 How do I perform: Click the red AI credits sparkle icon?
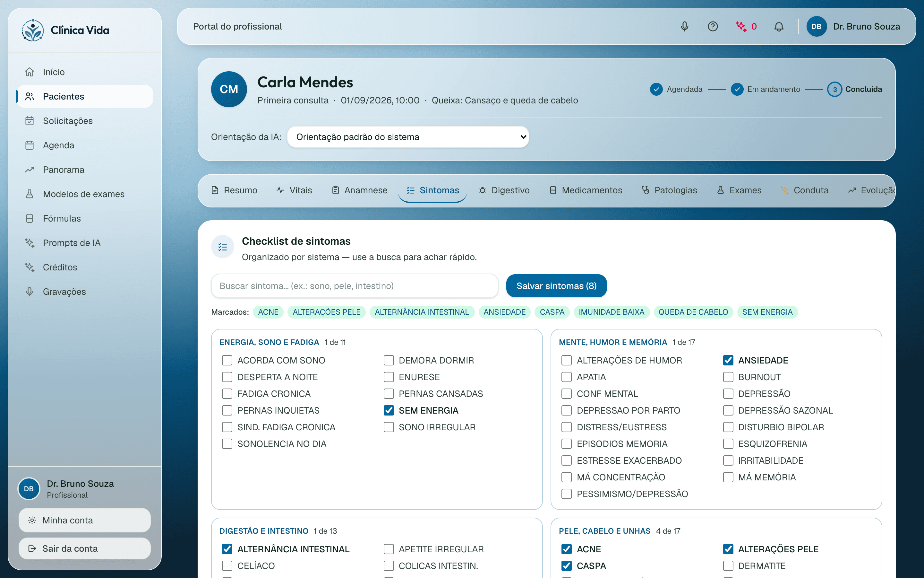tap(741, 26)
